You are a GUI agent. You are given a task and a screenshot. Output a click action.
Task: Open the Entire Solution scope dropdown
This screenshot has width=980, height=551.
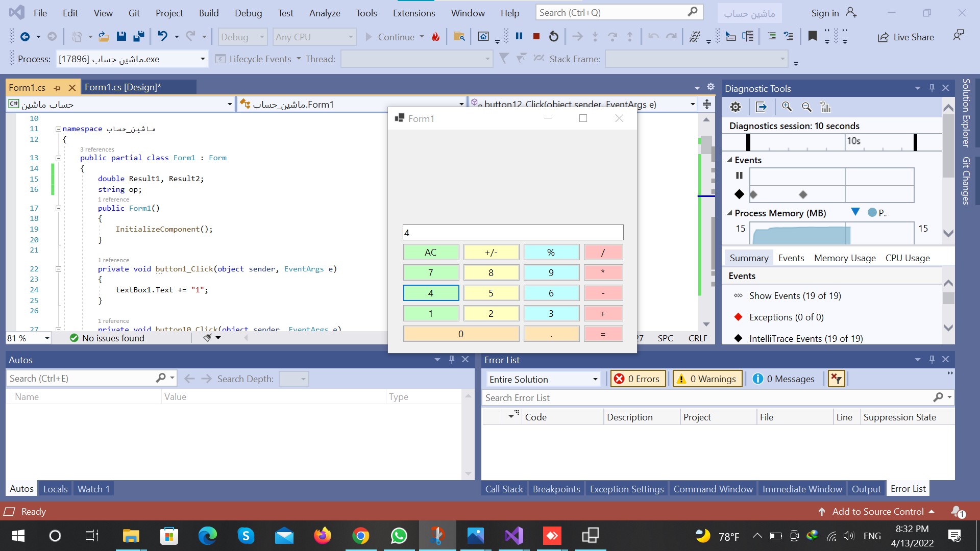click(595, 379)
